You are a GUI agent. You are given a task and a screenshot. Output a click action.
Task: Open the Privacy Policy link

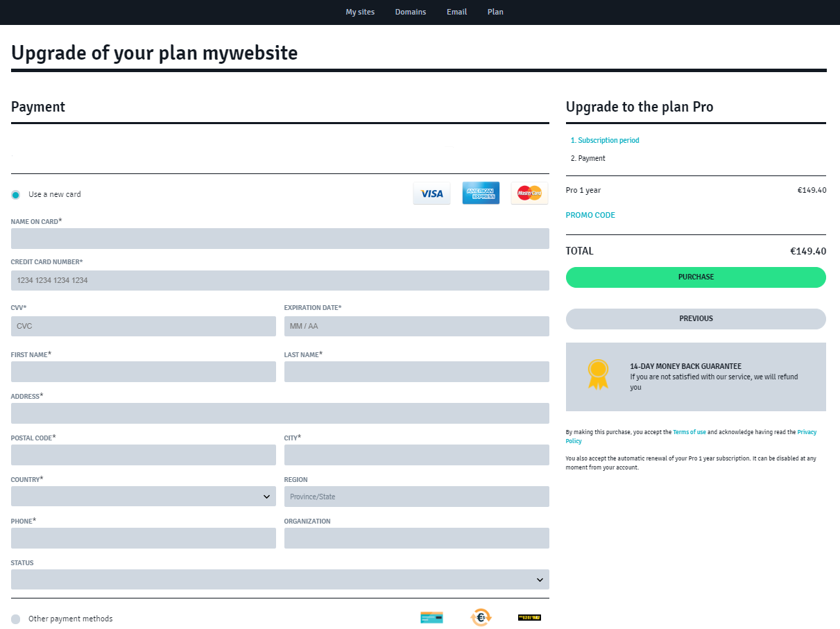(x=807, y=432)
